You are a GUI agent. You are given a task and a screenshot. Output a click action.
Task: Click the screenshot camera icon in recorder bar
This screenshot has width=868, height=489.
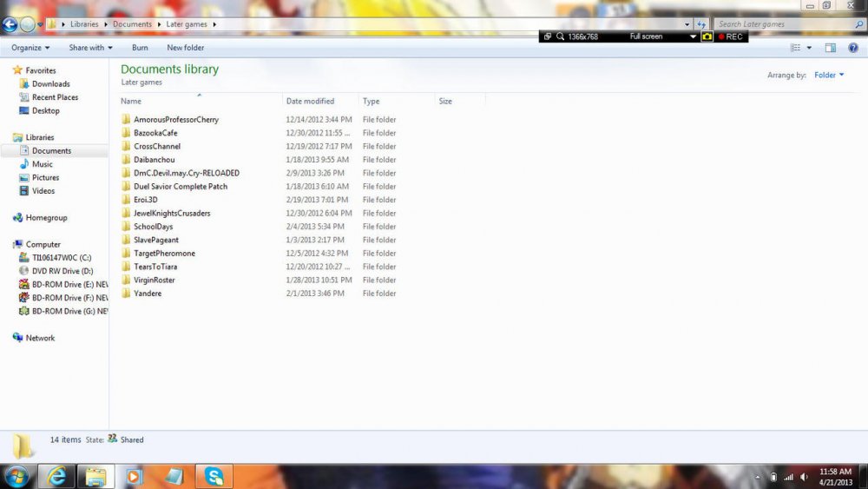[x=707, y=36]
